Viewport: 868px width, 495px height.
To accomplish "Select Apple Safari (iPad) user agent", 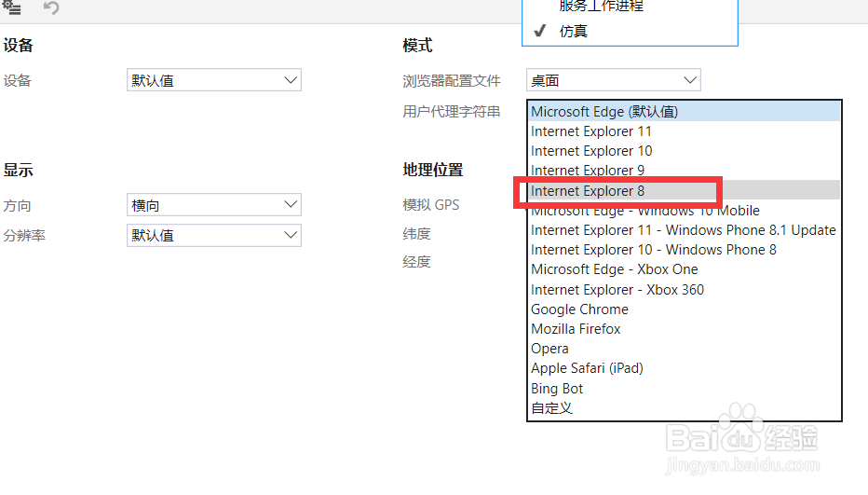I will coord(587,368).
